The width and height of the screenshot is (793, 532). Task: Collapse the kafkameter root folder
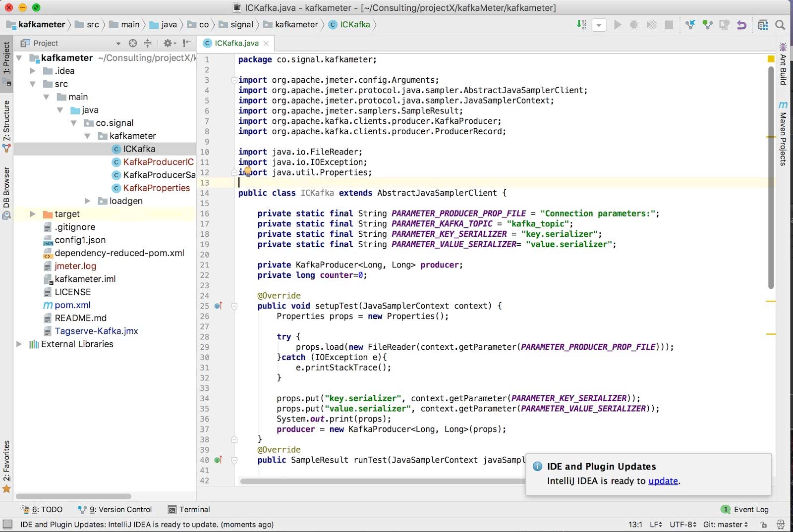19,58
